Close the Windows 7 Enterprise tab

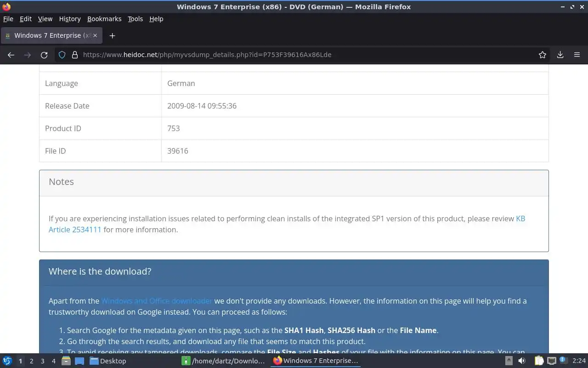point(96,35)
